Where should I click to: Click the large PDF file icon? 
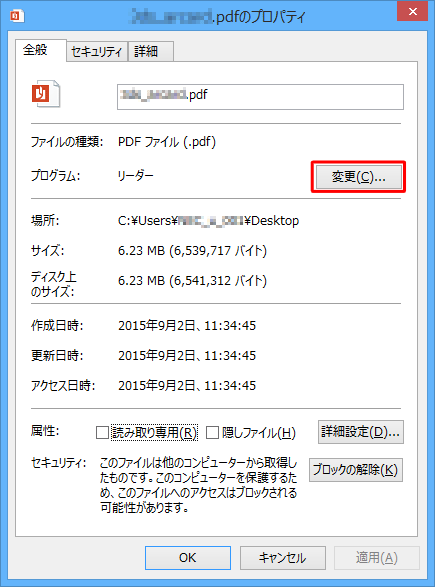pyautogui.click(x=46, y=94)
